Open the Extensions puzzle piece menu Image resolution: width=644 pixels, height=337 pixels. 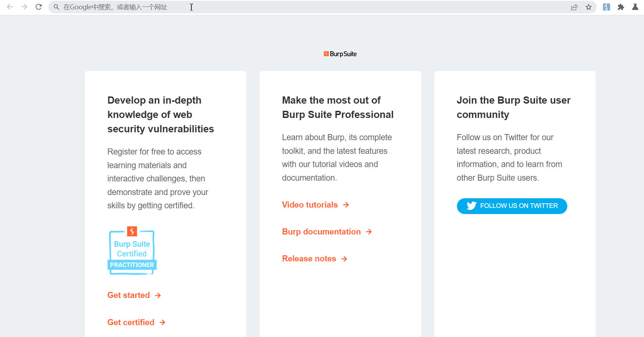621,7
